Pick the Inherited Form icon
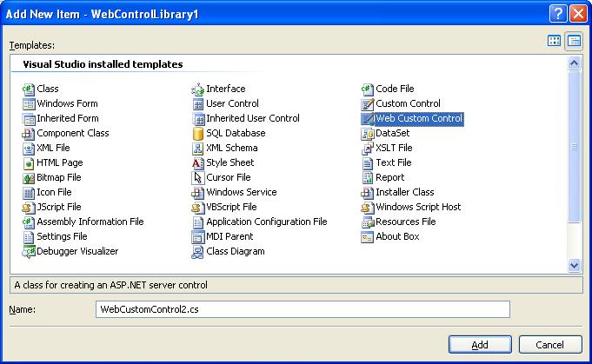The height and width of the screenshot is (364, 592). click(29, 119)
